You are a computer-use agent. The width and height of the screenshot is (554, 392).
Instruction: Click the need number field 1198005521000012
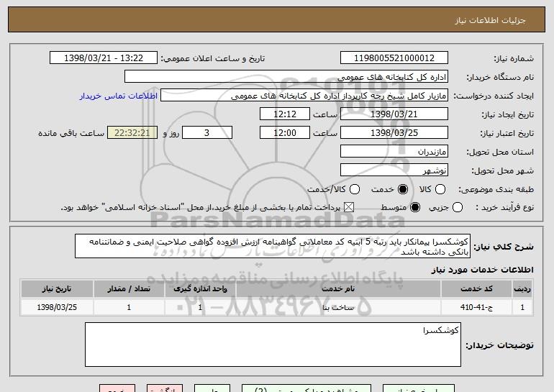[394, 58]
